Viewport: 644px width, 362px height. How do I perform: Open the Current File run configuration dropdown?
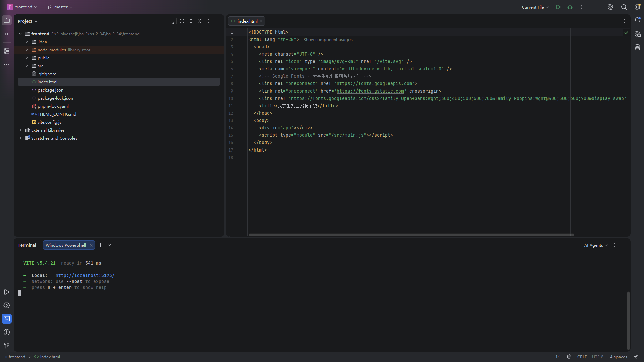point(535,7)
